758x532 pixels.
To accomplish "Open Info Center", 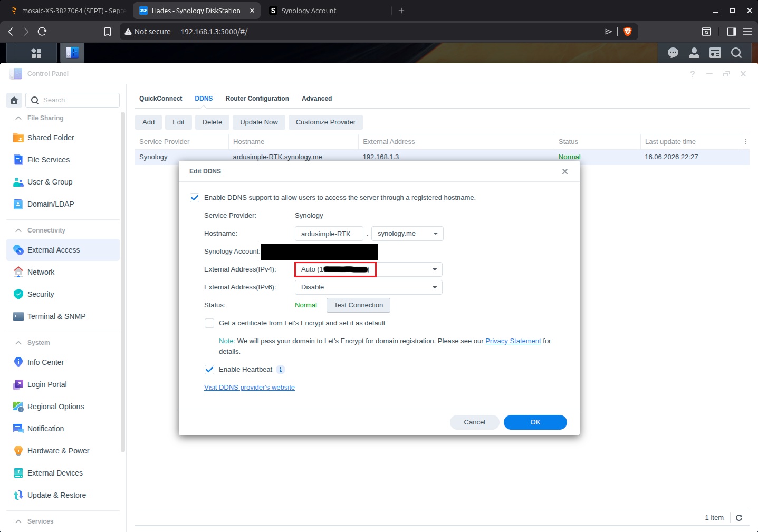I will [x=63, y=362].
